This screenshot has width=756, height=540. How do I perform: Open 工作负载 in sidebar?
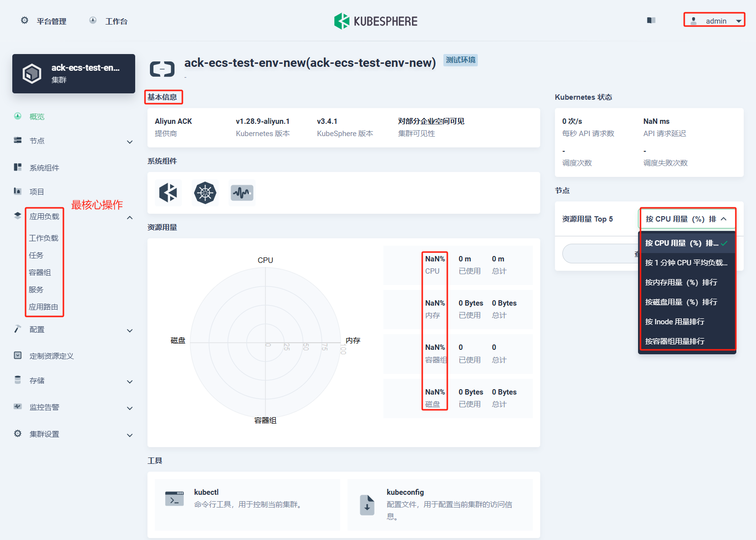43,238
